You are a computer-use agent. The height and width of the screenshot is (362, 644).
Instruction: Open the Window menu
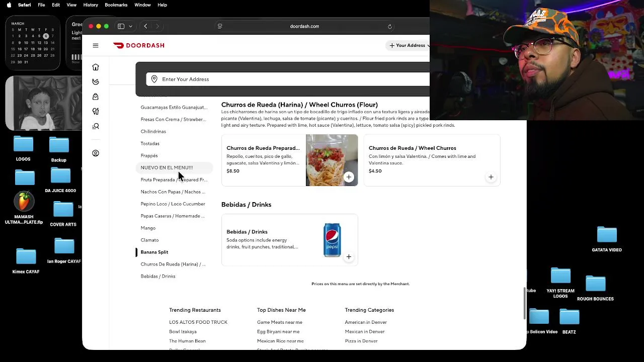(x=142, y=5)
